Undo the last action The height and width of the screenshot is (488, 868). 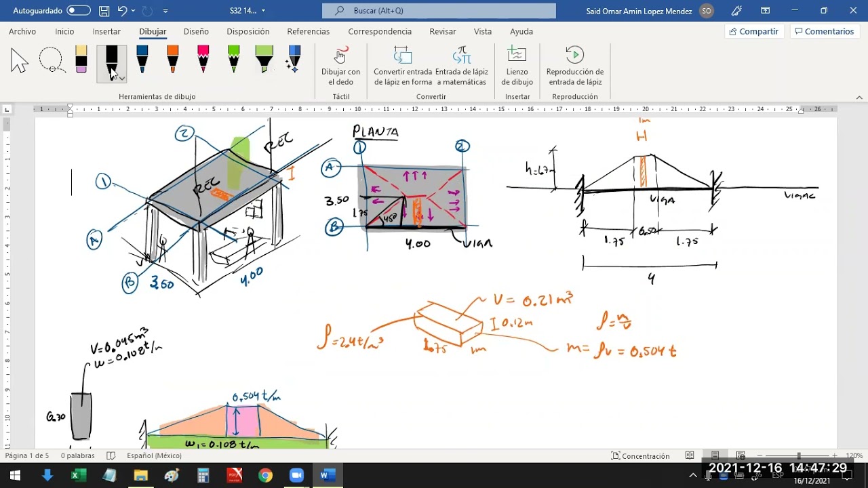pos(122,11)
